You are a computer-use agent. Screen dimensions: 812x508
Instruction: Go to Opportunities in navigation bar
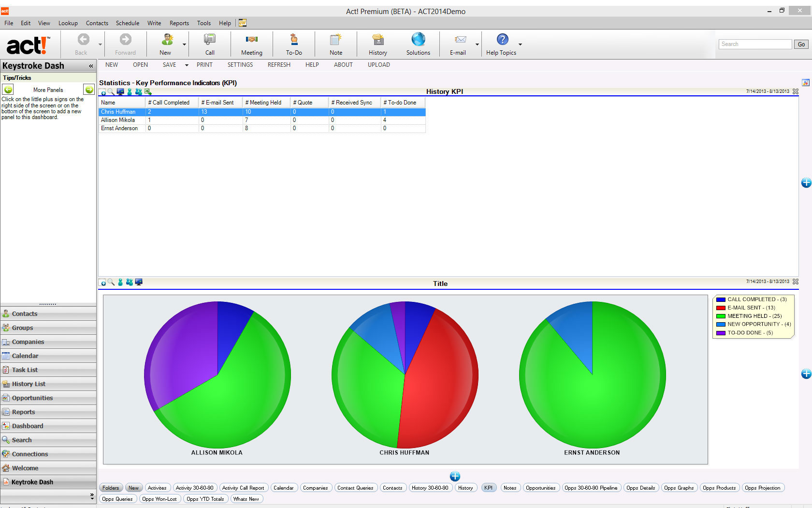tap(48, 398)
